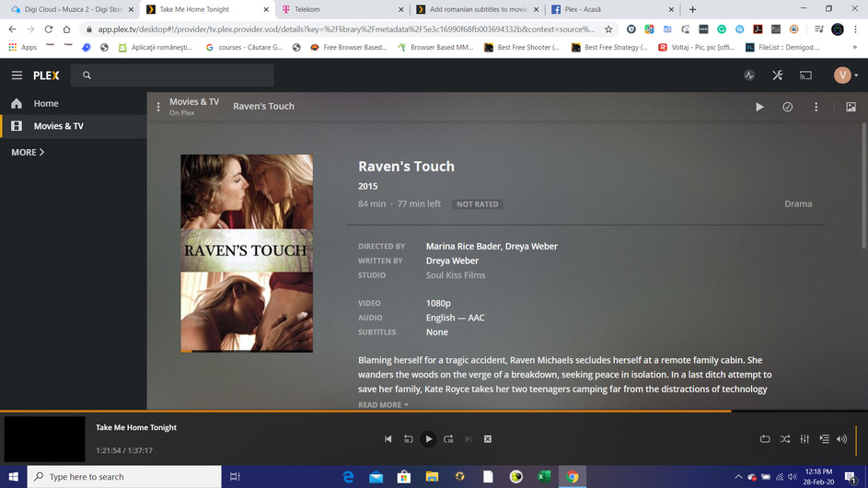Open Free Browser Based bookmark
Screen dimensions: 868x488
(348, 48)
